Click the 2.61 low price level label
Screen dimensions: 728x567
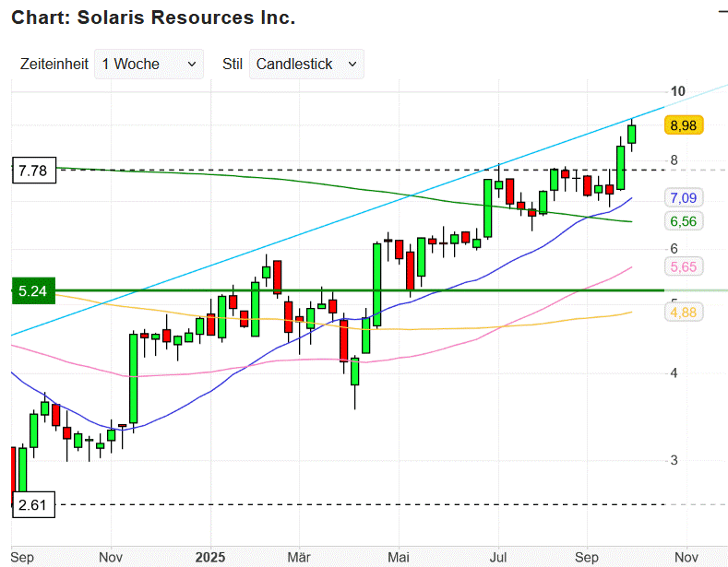click(x=34, y=504)
